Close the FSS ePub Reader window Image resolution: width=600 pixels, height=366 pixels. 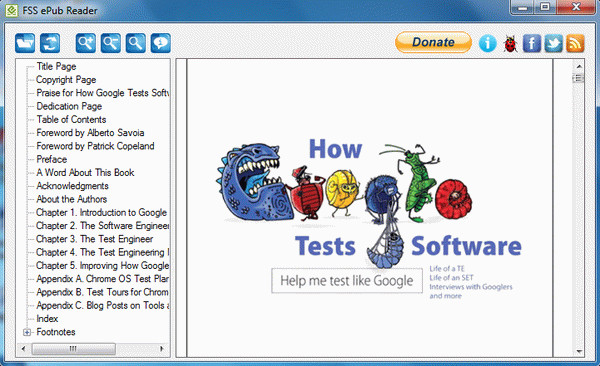(576, 7)
